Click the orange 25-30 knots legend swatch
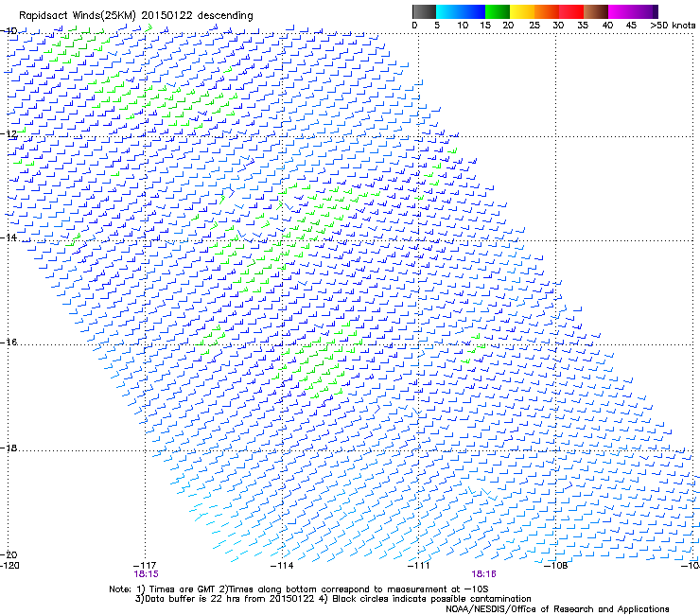 [547, 11]
